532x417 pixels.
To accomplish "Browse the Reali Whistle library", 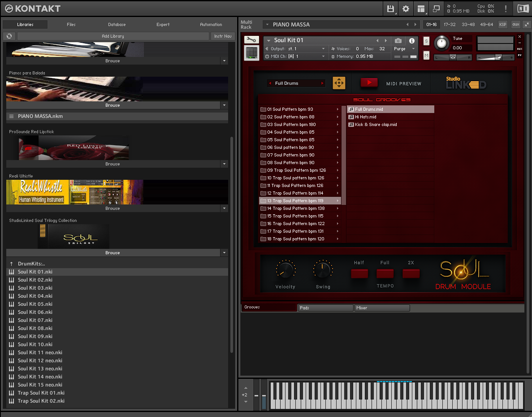I will (113, 208).
